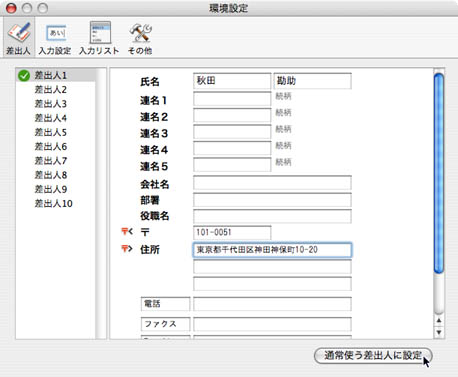
Task: Click the 住所 field with 東京都千代田区
Action: [x=272, y=250]
